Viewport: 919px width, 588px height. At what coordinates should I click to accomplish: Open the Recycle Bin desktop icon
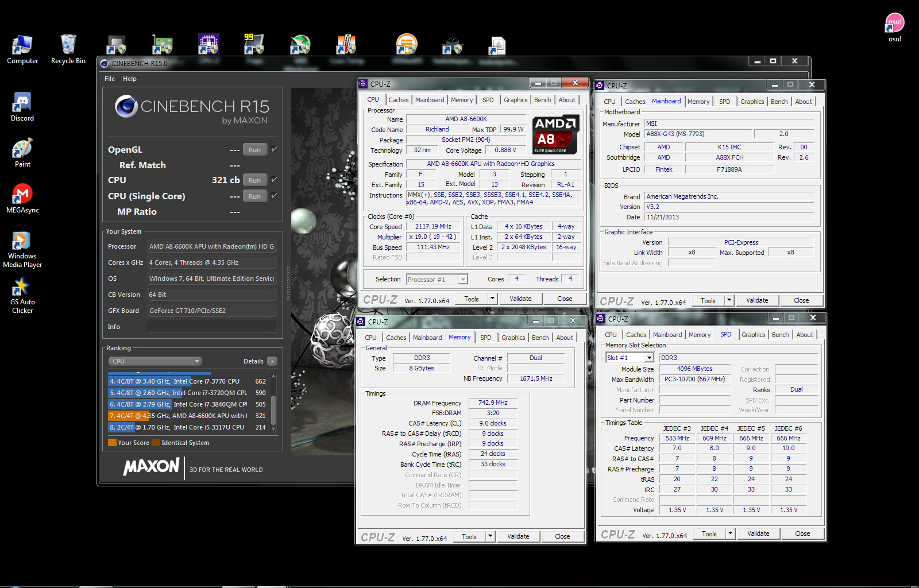pos(68,49)
